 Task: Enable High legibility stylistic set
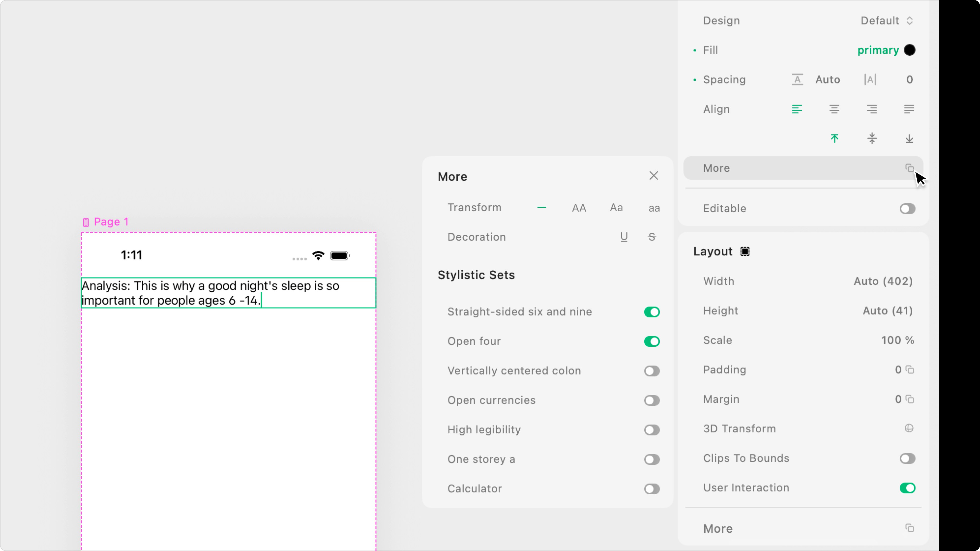coord(652,430)
